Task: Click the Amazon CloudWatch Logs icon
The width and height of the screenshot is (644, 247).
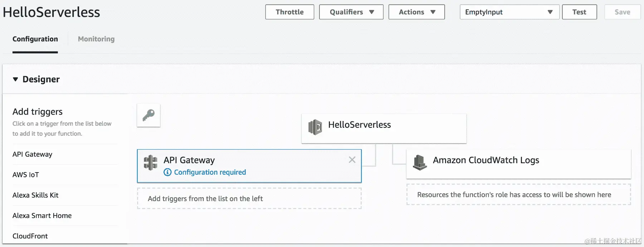Action: [x=420, y=162]
